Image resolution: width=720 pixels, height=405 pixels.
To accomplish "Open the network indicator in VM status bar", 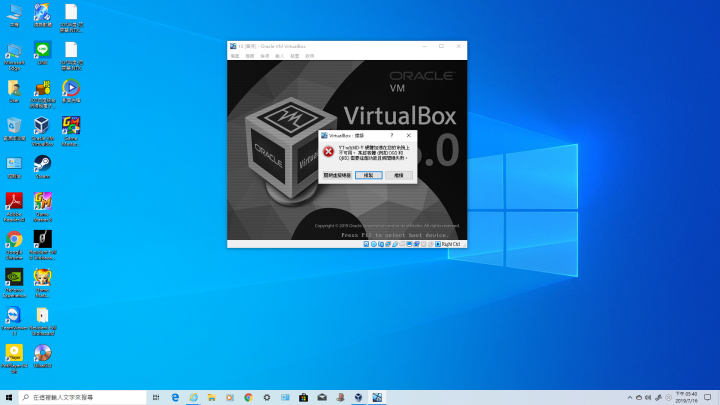I will 388,244.
